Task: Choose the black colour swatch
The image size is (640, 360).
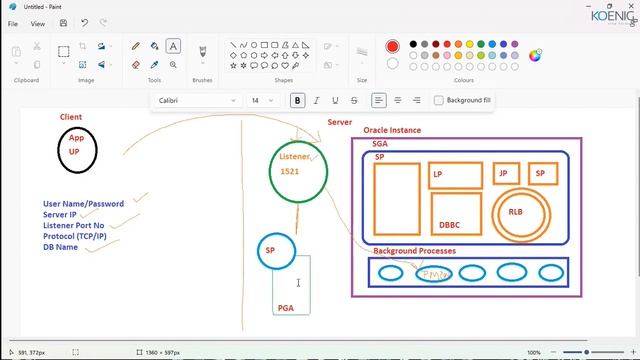Action: pyautogui.click(x=413, y=44)
